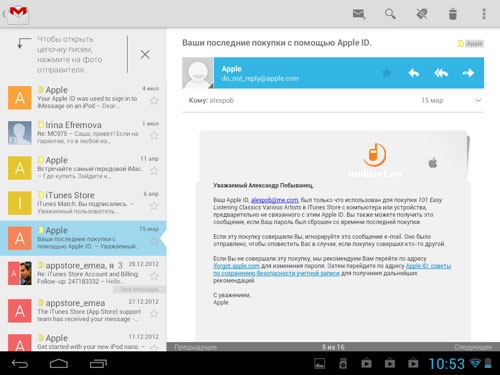Tap Apple label tag beside subject
This screenshot has width=500, height=375.
(x=471, y=44)
